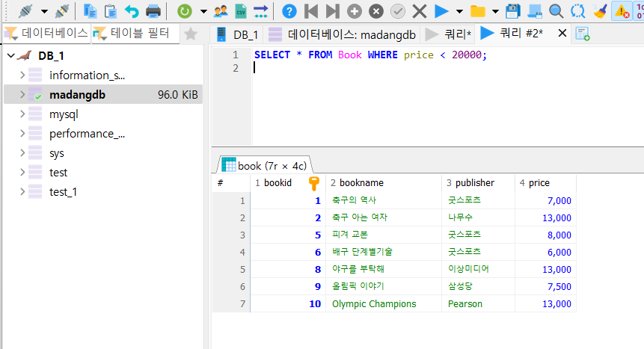Switch to 데이터베이스: madangdb tab

(x=342, y=34)
